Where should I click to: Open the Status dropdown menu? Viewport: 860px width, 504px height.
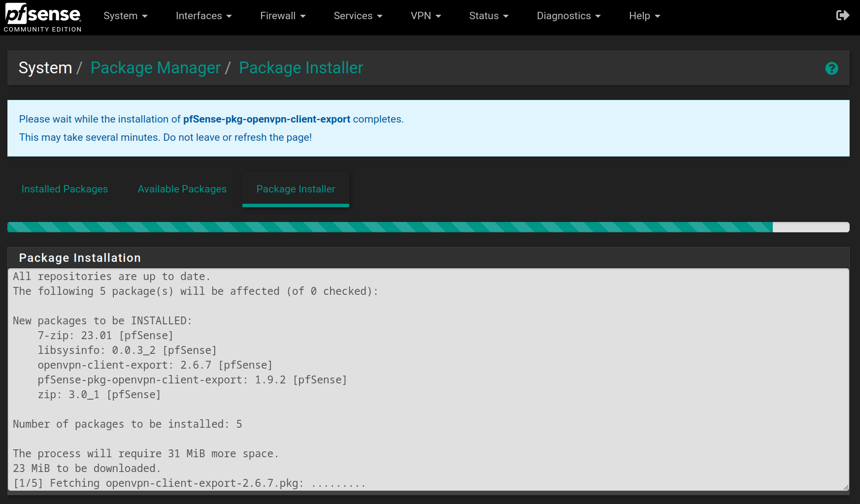[489, 16]
